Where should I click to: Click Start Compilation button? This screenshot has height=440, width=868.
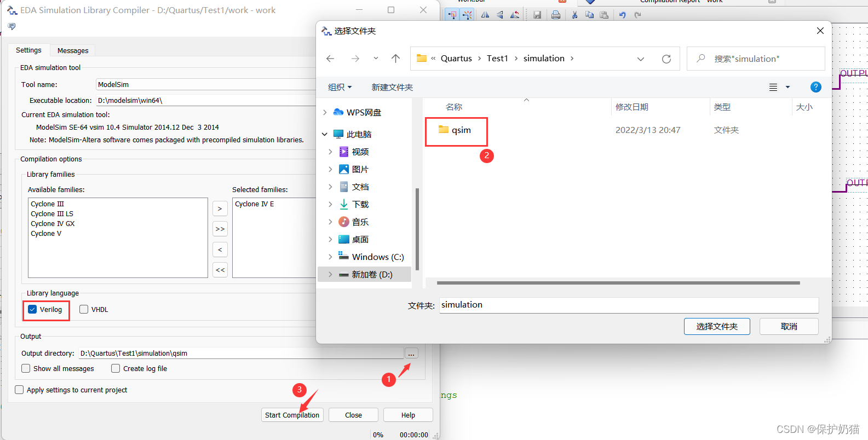click(x=292, y=415)
